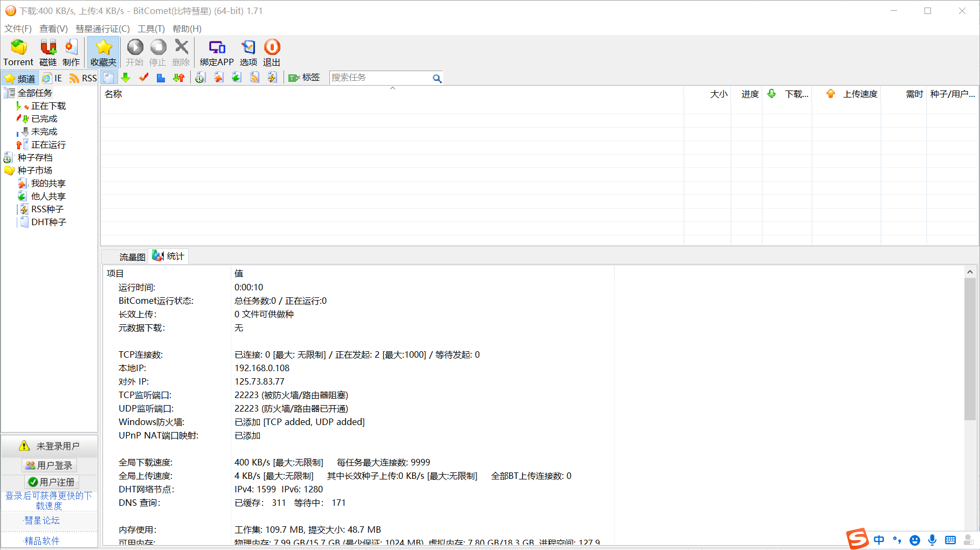Select 已完成 in the task tree
This screenshot has width=980, height=550.
coord(44,119)
